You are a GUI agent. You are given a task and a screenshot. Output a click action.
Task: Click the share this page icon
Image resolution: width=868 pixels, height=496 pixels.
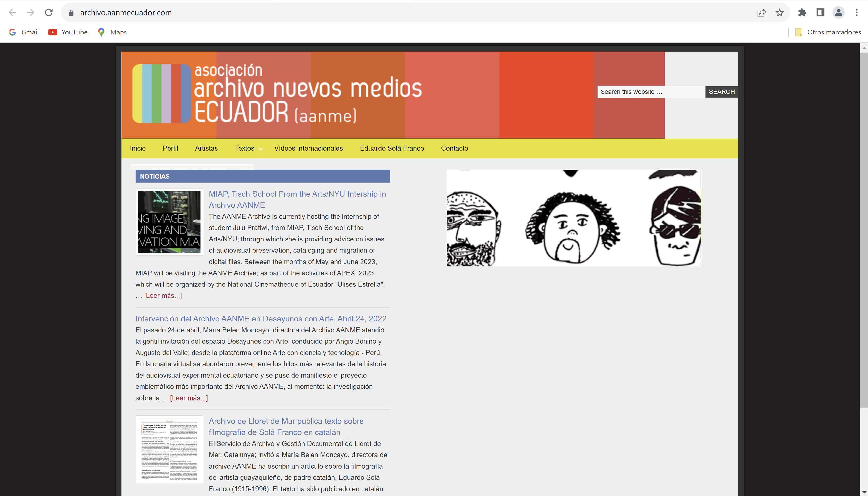pyautogui.click(x=761, y=13)
